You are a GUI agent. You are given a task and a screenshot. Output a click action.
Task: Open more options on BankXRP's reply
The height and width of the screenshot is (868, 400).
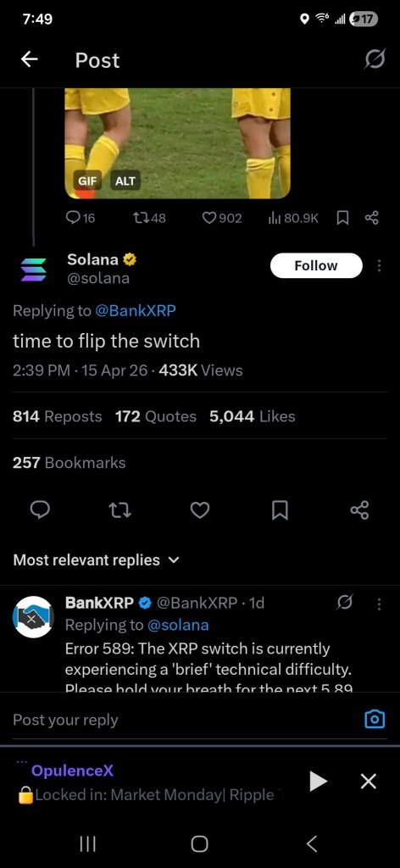click(x=379, y=604)
